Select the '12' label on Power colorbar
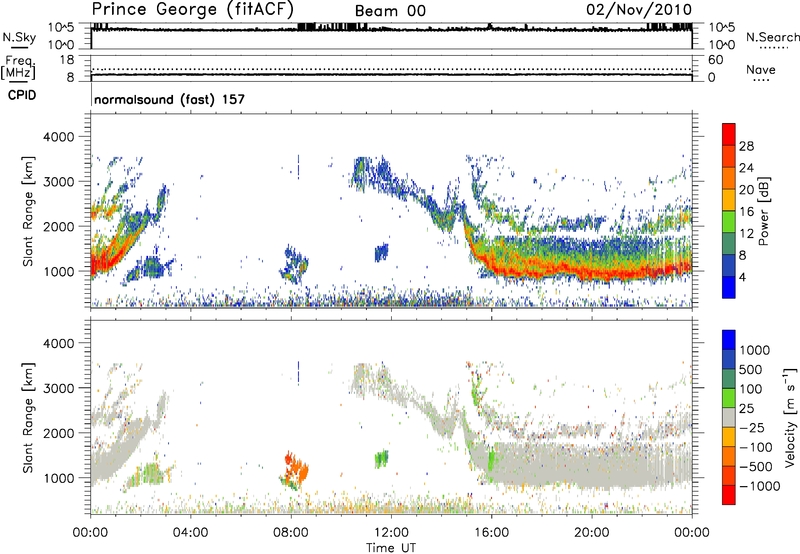800x554 pixels. click(746, 234)
